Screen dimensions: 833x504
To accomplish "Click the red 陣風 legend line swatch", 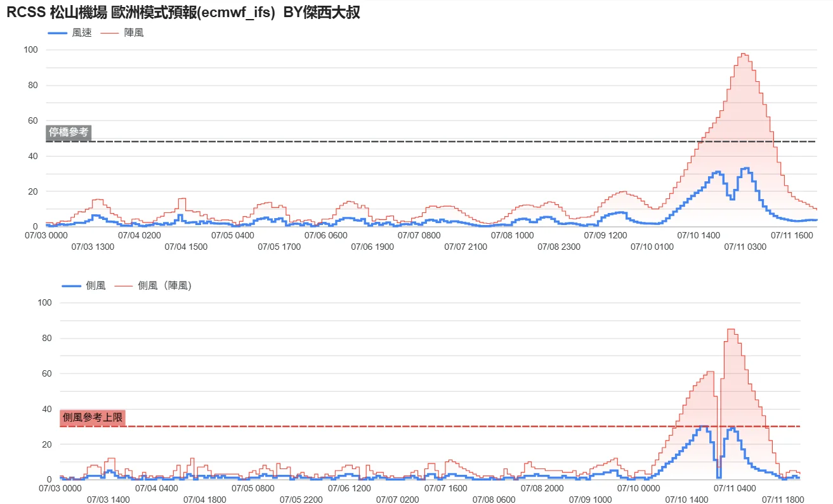I will click(x=111, y=33).
